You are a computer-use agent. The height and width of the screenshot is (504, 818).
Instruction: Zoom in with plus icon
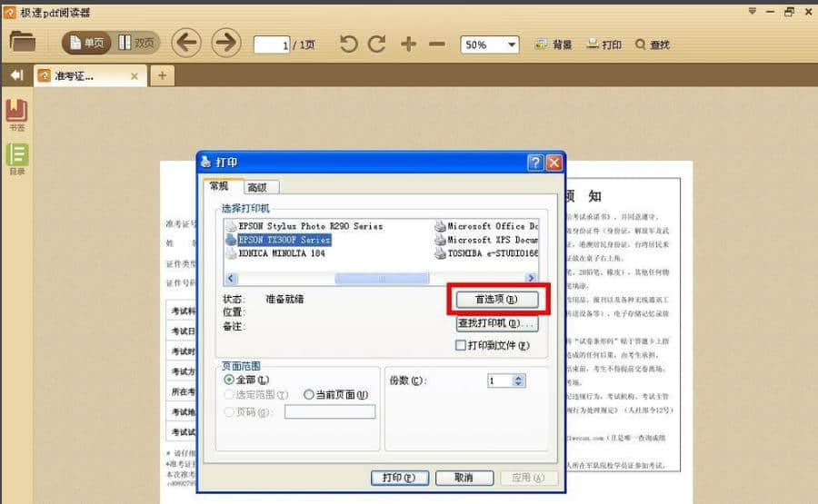tap(408, 44)
